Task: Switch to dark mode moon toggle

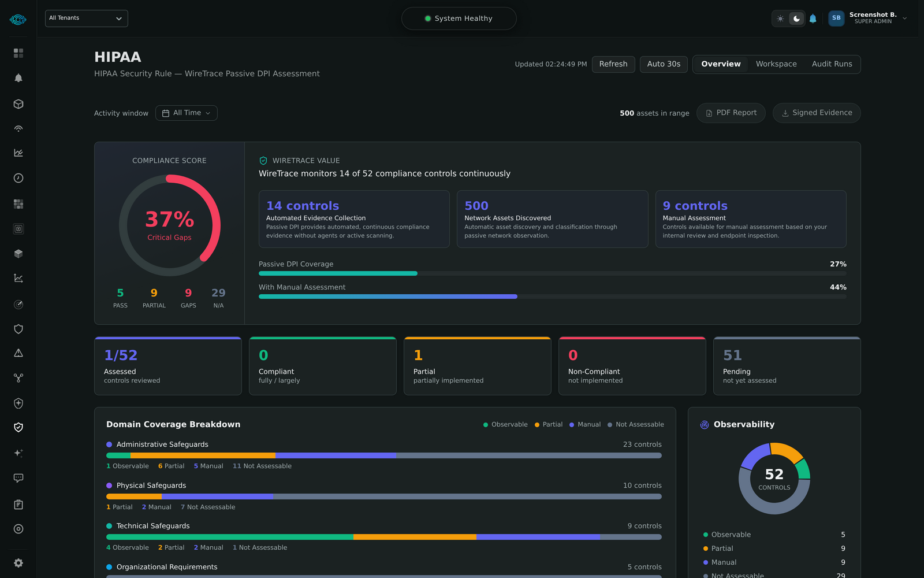Action: tap(796, 18)
